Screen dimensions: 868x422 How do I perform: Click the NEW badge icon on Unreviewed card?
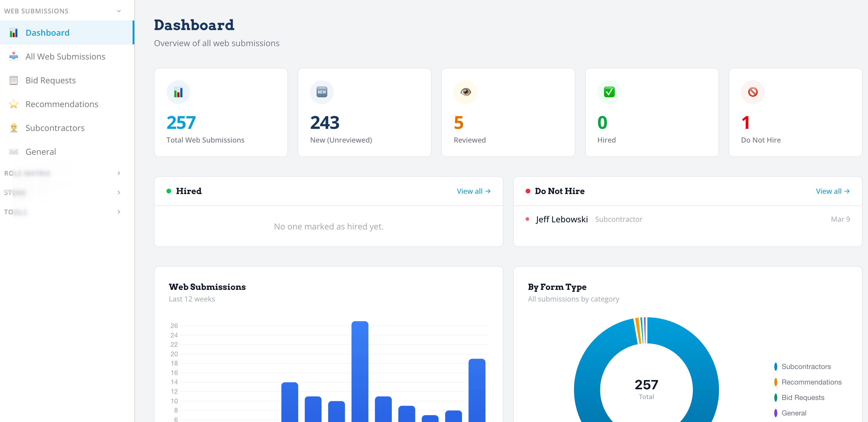(x=322, y=92)
